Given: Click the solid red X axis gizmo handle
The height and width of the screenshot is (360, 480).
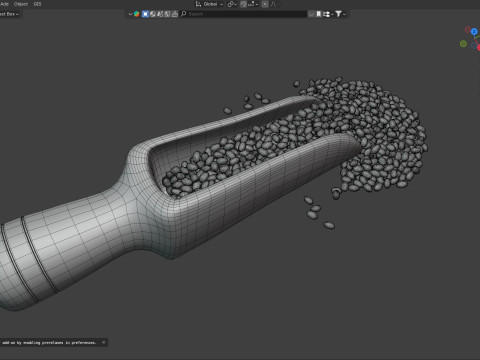Looking at the screenshot, I should coord(479,48).
